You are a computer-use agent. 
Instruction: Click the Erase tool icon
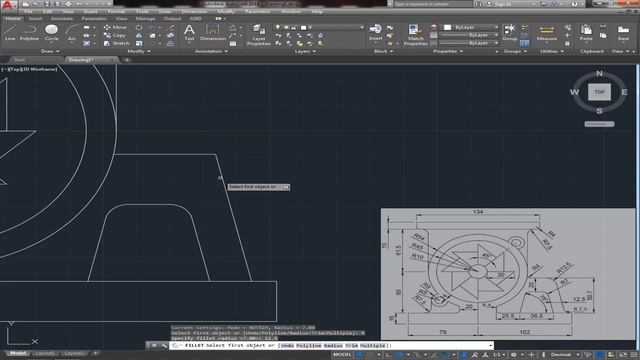pos(171,27)
